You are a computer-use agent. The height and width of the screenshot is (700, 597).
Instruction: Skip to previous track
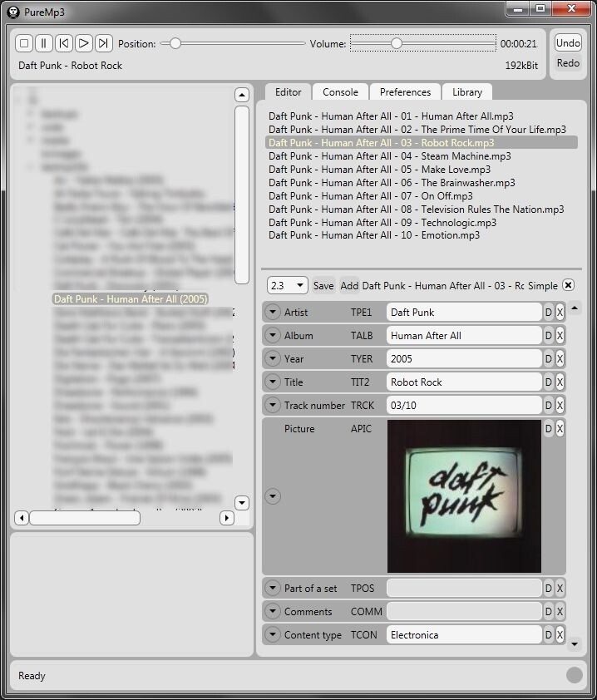(64, 43)
